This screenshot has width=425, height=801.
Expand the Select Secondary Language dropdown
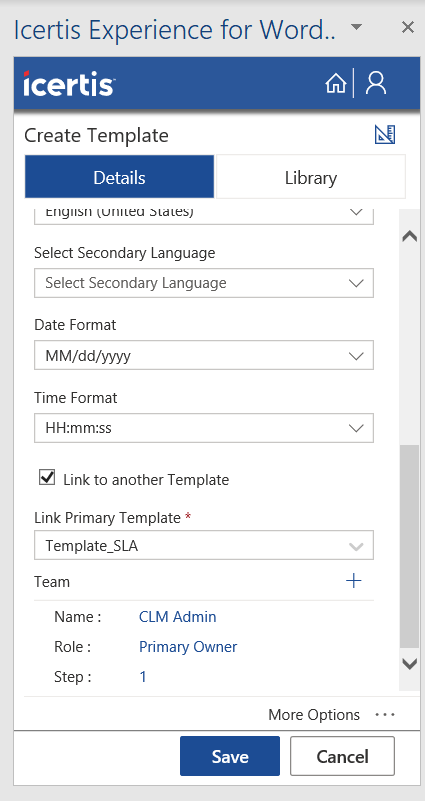point(204,283)
